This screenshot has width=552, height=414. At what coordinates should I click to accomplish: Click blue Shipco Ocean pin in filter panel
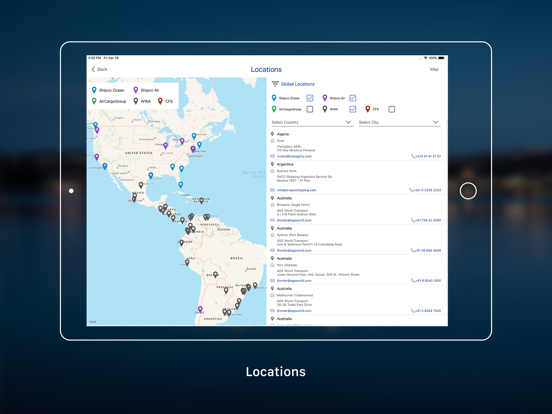(x=274, y=98)
